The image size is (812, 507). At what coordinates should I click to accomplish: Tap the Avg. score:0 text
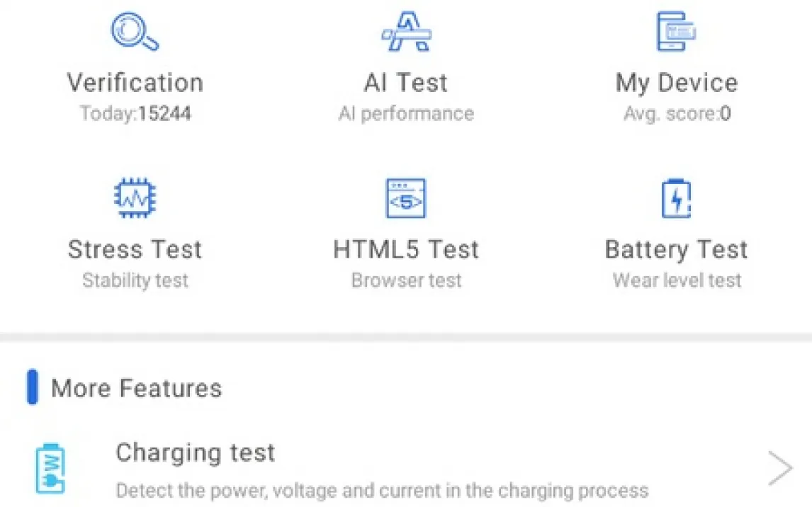677,113
